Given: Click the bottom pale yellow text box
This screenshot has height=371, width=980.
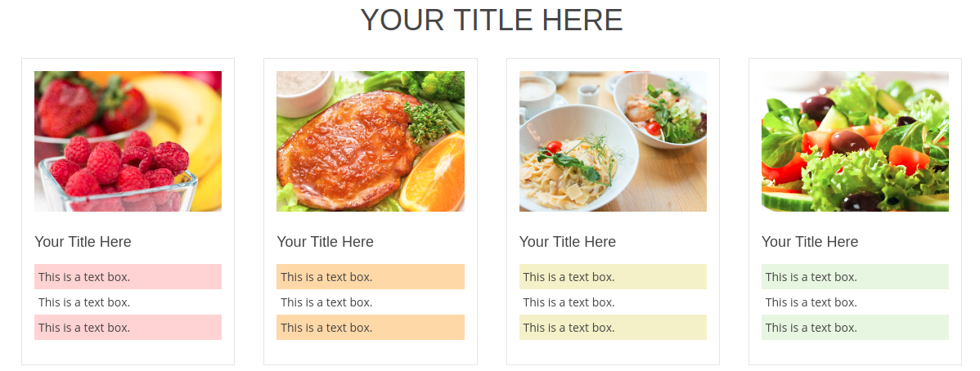Looking at the screenshot, I should tap(613, 328).
